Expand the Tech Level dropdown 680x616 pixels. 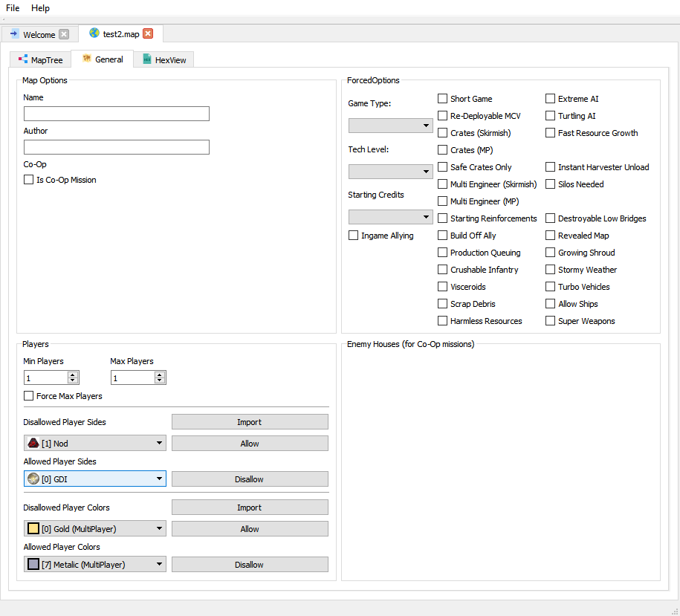[x=391, y=172]
